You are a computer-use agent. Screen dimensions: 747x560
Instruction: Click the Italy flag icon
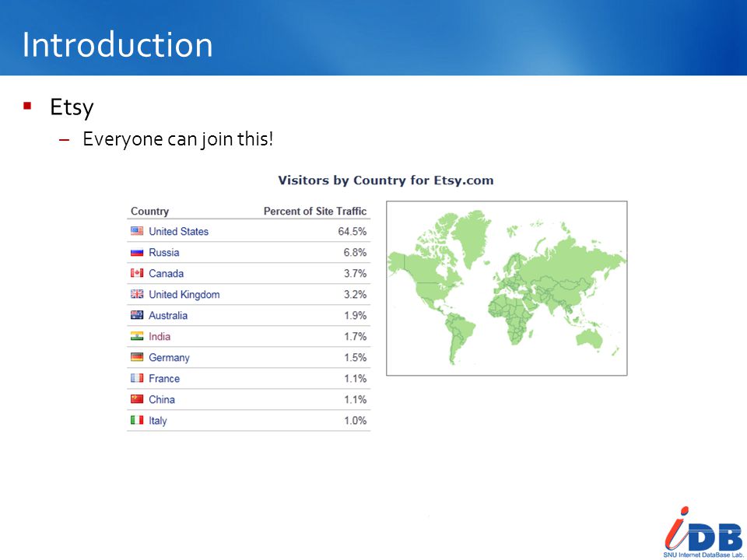coord(137,419)
